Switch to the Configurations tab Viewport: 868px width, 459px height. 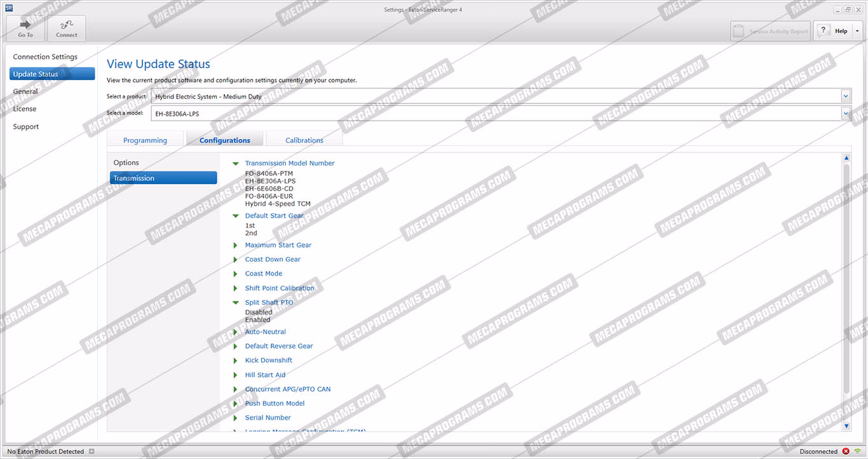pos(225,140)
